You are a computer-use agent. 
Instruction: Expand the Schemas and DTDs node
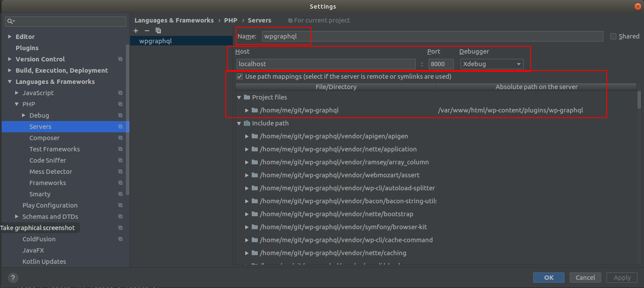coord(17,217)
